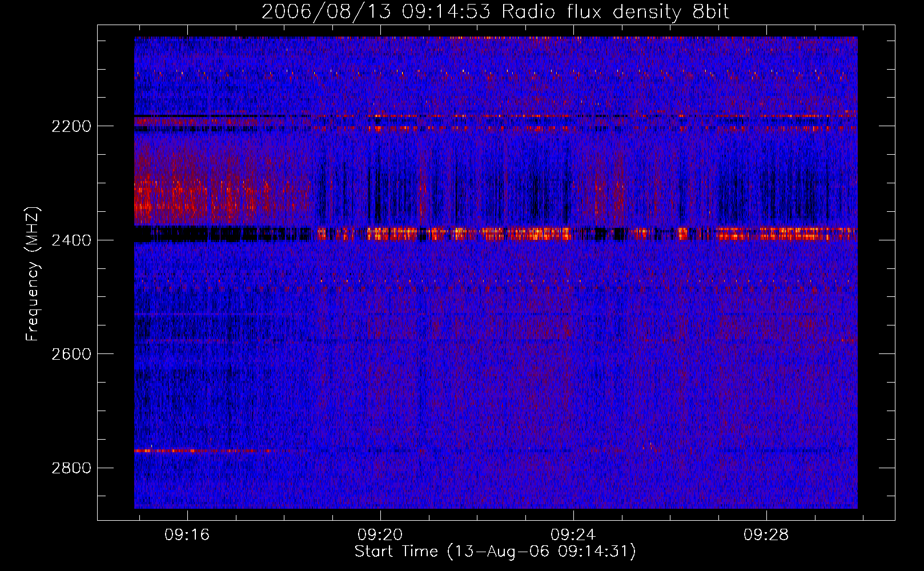This screenshot has height=571, width=924.
Task: Click the 09:24 time tick label
Action: pyautogui.click(x=573, y=535)
